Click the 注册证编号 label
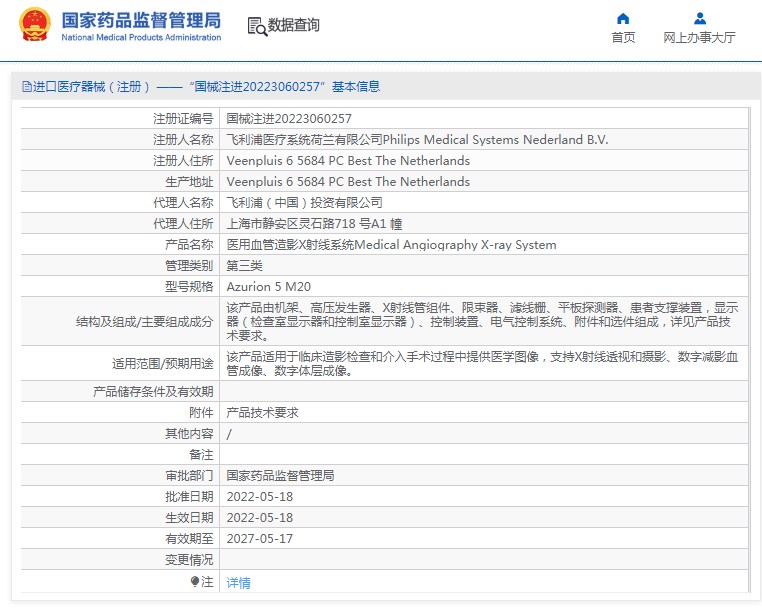The height and width of the screenshot is (608, 762). click(183, 119)
